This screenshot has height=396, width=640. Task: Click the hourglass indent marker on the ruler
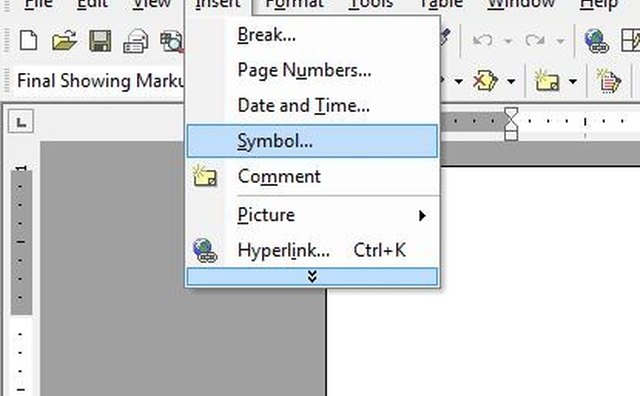[x=511, y=124]
